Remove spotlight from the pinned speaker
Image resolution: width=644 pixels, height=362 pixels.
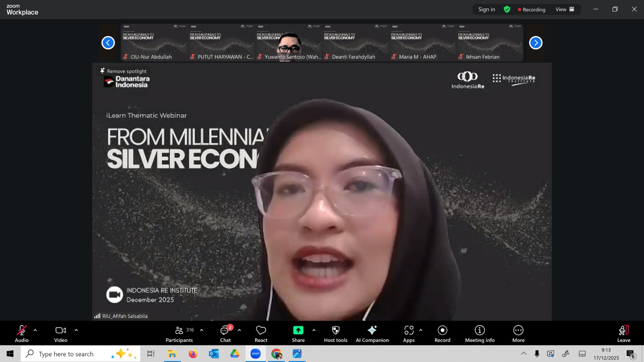point(124,71)
